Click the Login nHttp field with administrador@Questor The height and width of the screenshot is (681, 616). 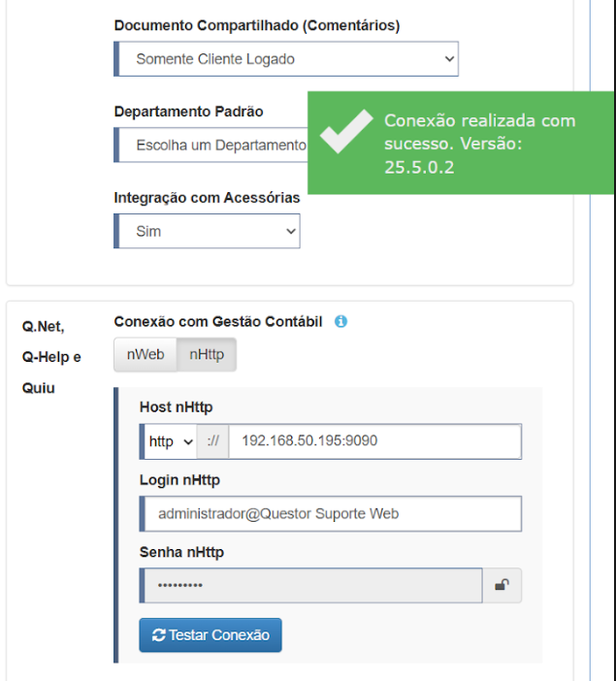[x=331, y=514]
